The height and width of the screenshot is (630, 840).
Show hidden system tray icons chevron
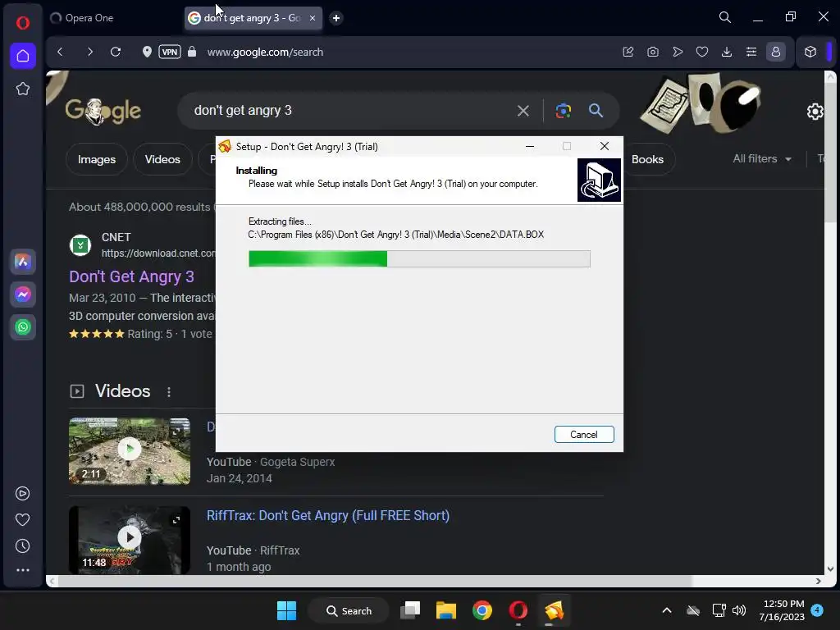coord(667,610)
